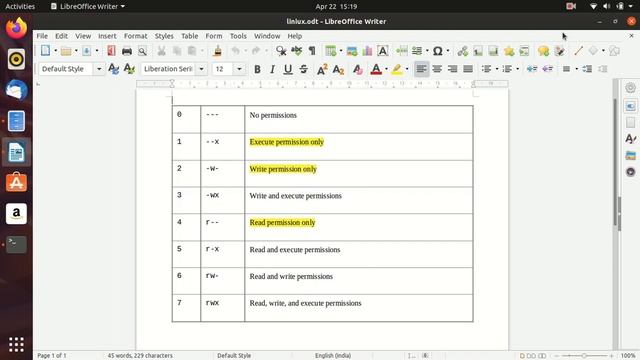This screenshot has width=640, height=360.
Task: Click the Print icon
Action: click(x=127, y=51)
